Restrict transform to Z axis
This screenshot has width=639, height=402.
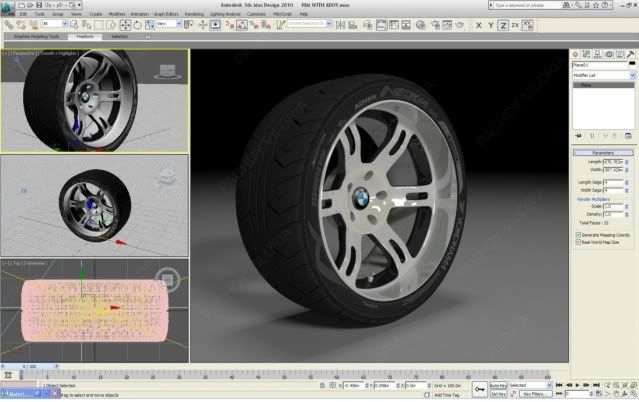(503, 25)
